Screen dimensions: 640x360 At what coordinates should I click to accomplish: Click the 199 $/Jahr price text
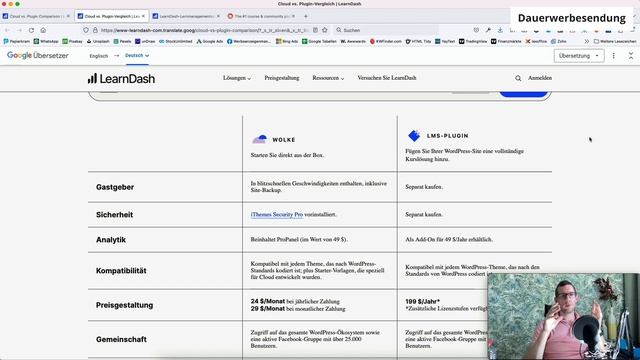click(x=422, y=302)
